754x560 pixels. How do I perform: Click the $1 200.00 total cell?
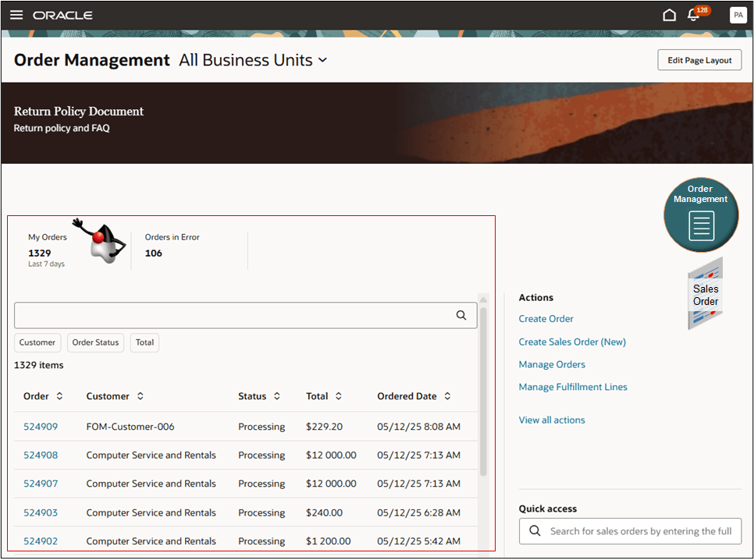[x=329, y=541]
